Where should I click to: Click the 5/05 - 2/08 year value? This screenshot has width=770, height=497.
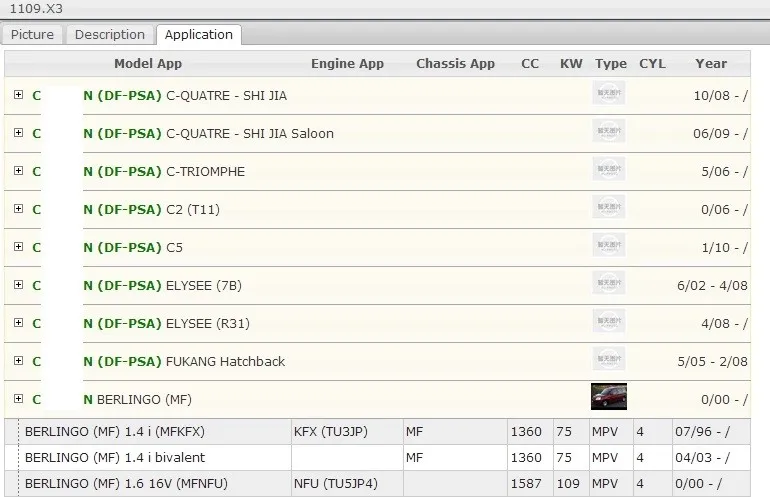pos(712,361)
